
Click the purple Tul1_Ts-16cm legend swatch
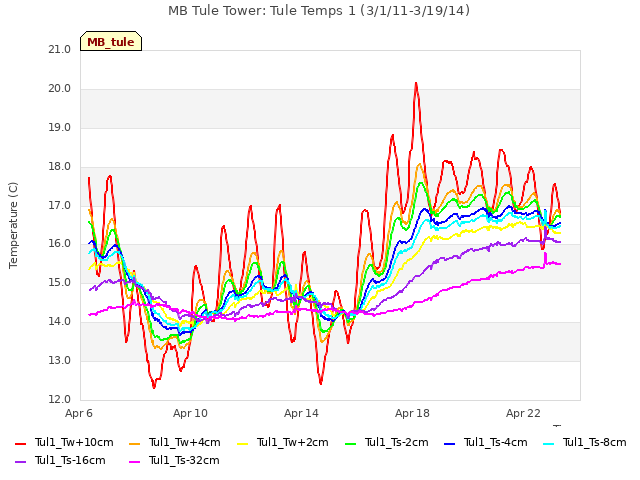click(x=20, y=462)
